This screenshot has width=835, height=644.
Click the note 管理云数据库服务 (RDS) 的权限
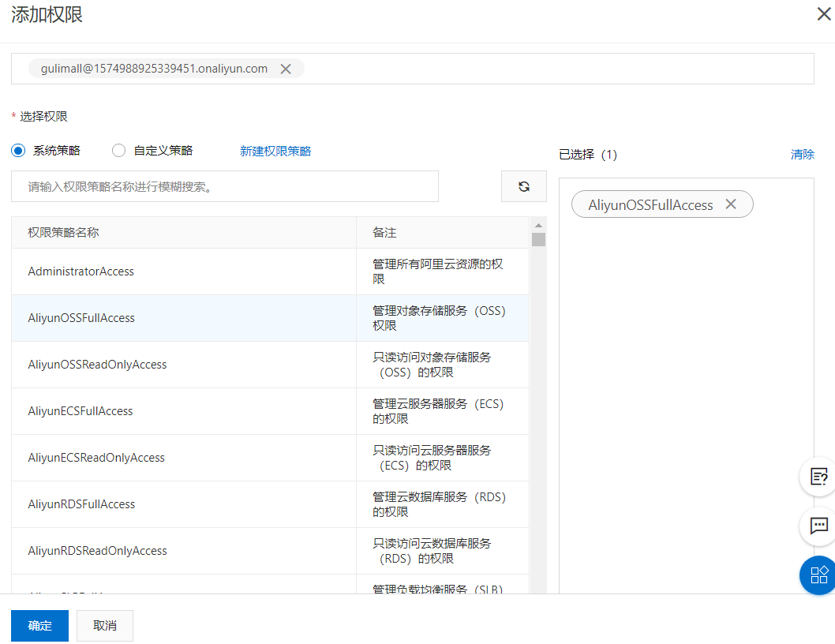(x=440, y=504)
